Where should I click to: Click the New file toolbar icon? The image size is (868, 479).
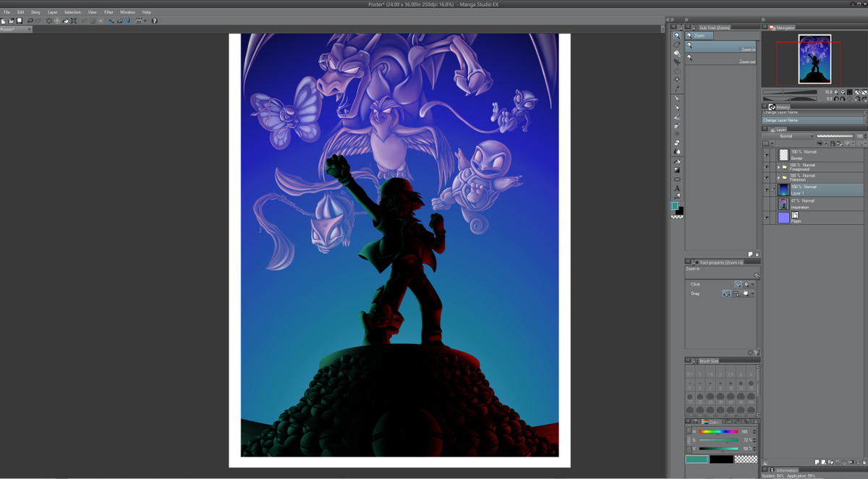pyautogui.click(x=4, y=21)
